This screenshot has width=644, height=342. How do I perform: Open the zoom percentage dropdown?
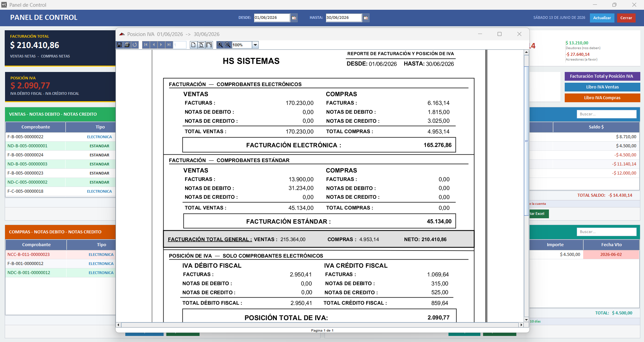(x=255, y=45)
